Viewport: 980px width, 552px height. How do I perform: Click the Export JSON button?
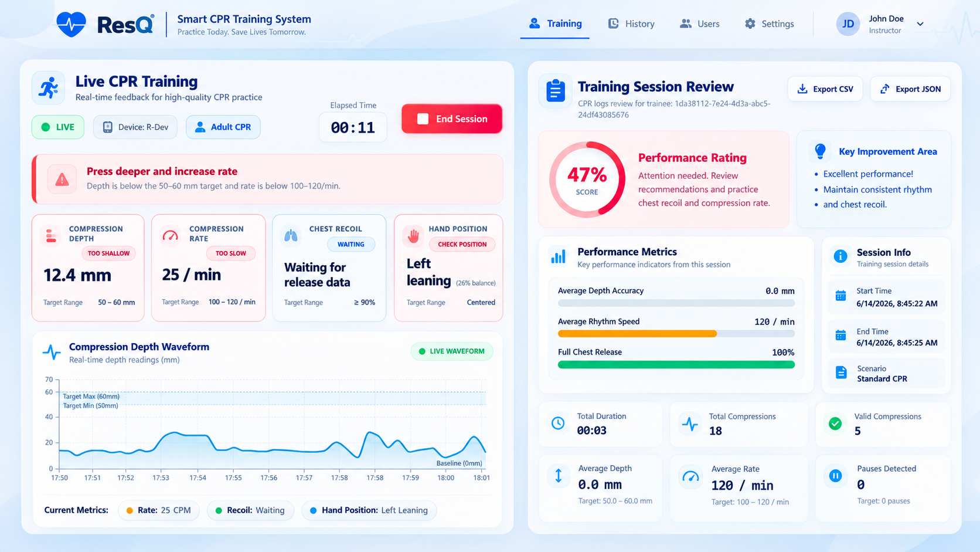pyautogui.click(x=910, y=89)
